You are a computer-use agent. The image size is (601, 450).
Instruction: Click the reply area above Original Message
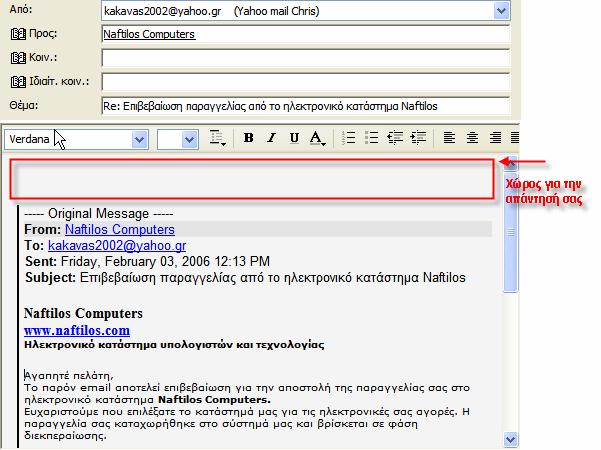click(252, 179)
